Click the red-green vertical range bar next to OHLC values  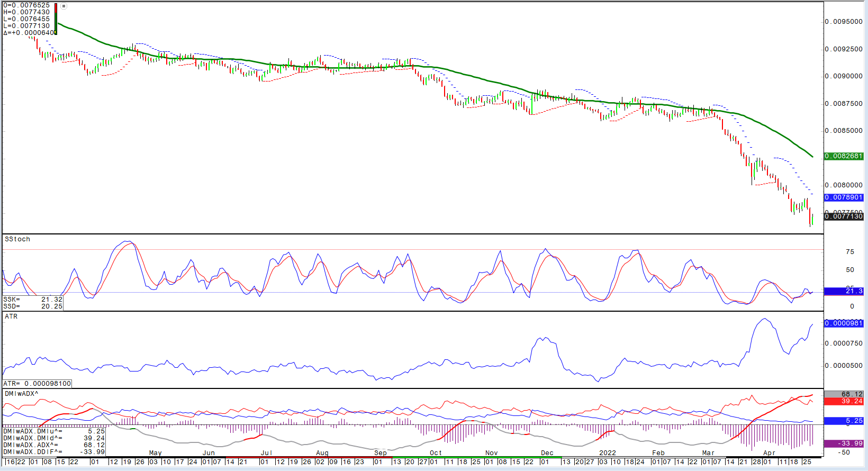point(56,19)
